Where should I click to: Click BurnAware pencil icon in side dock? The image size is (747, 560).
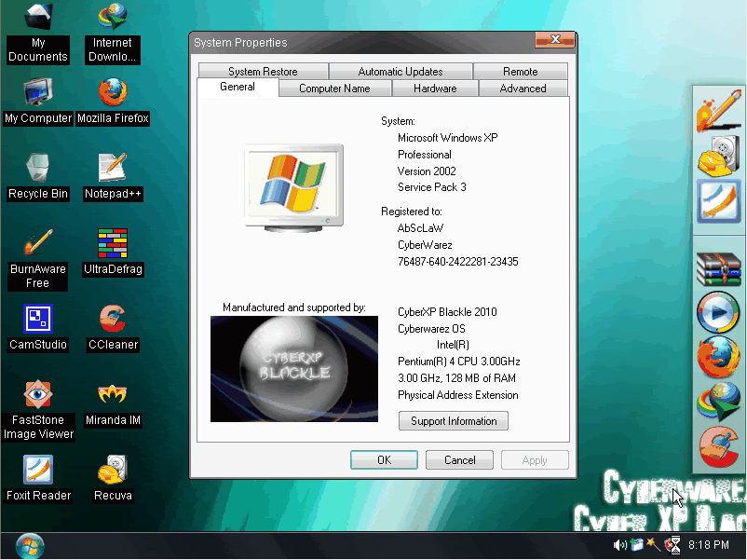point(719,111)
